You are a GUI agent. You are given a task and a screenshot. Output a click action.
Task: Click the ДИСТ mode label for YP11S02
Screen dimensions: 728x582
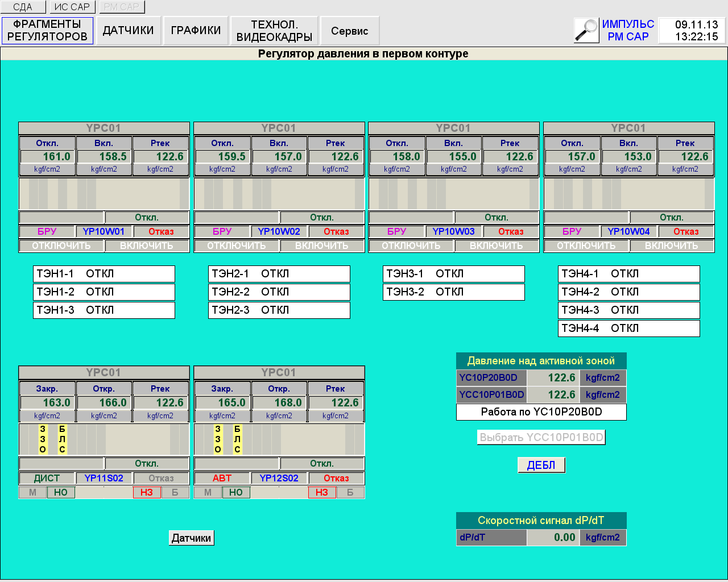click(47, 479)
